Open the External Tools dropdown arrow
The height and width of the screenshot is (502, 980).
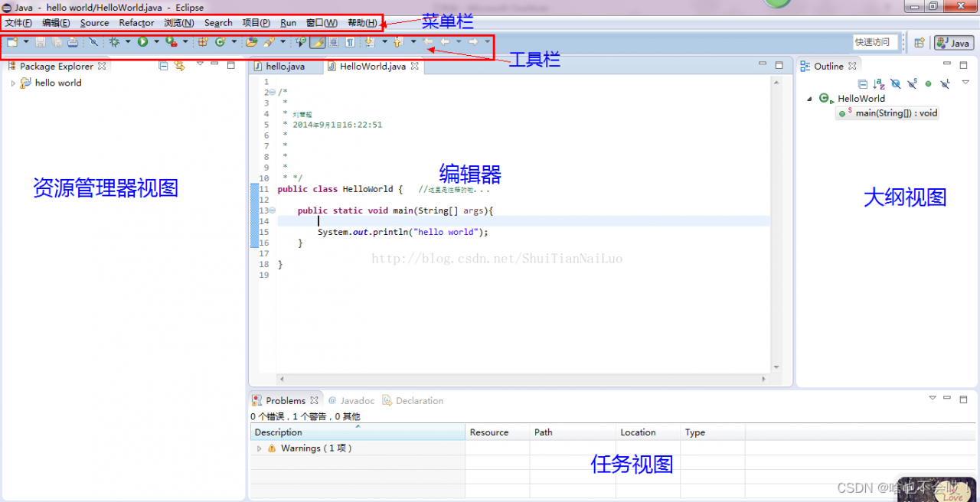[185, 42]
